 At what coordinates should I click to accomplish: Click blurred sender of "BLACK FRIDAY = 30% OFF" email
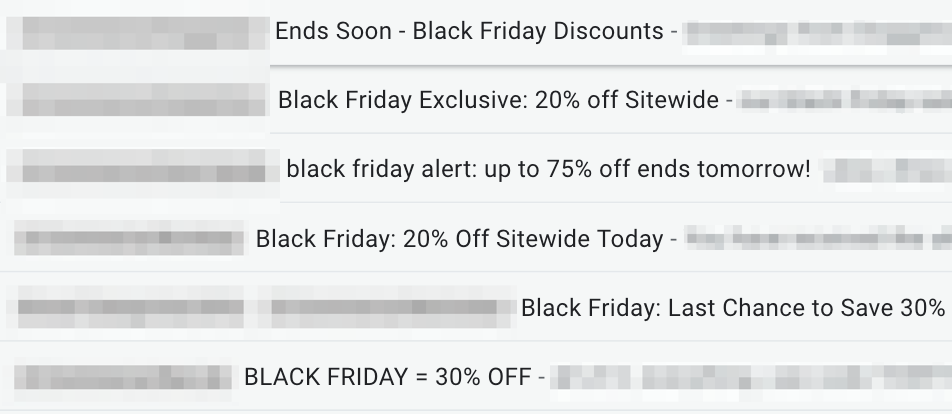tap(125, 378)
